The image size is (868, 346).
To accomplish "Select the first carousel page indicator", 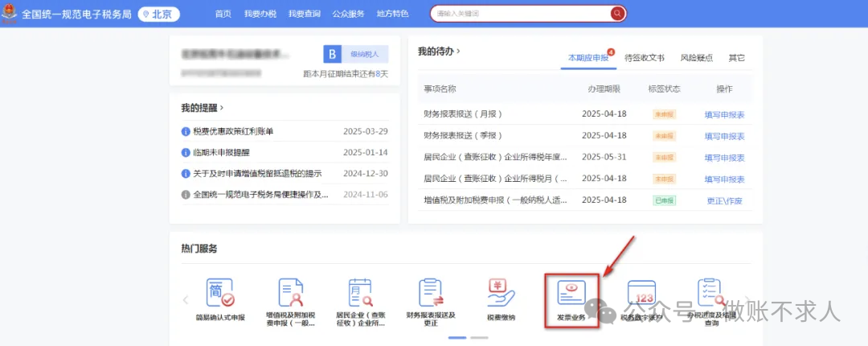I will pyautogui.click(x=457, y=337).
